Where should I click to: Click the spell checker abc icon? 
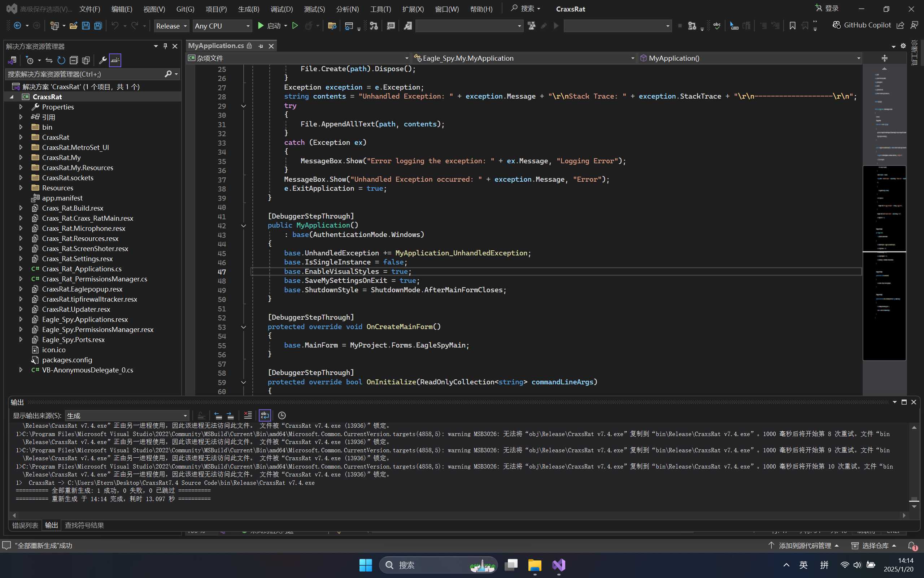point(717,26)
